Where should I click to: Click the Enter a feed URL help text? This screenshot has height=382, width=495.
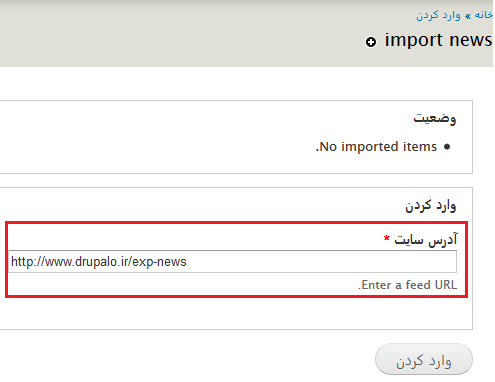[407, 285]
